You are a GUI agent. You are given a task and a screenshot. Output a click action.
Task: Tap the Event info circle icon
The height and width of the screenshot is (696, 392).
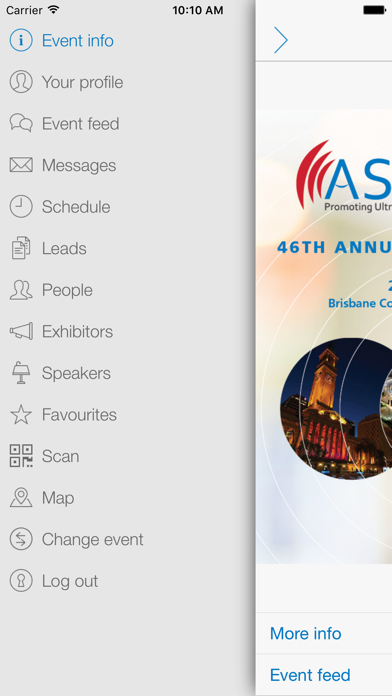(x=21, y=40)
